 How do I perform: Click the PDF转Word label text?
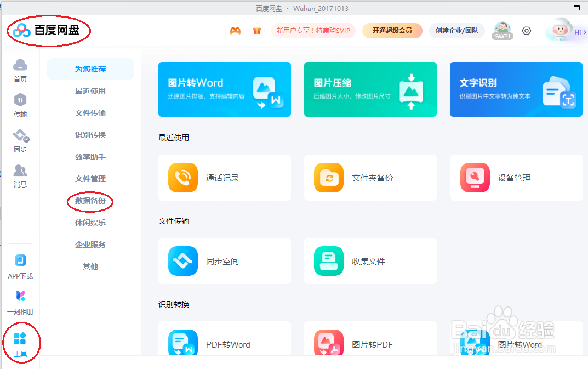(x=228, y=344)
